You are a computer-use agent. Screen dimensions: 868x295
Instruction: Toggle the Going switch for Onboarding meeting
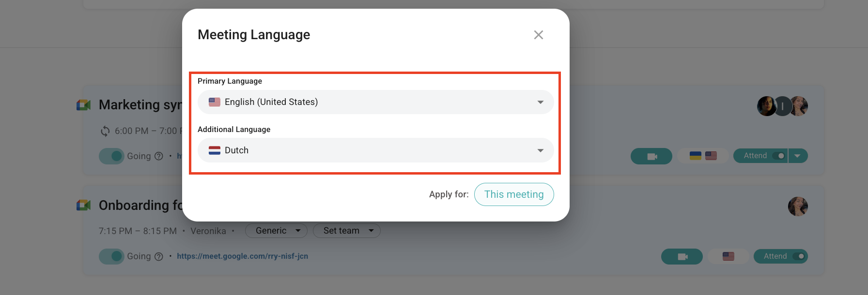click(x=112, y=256)
